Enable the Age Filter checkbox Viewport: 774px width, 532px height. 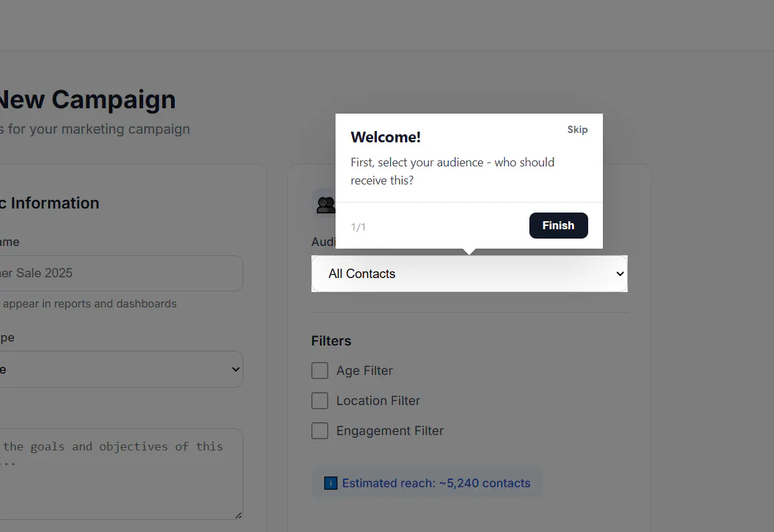320,371
